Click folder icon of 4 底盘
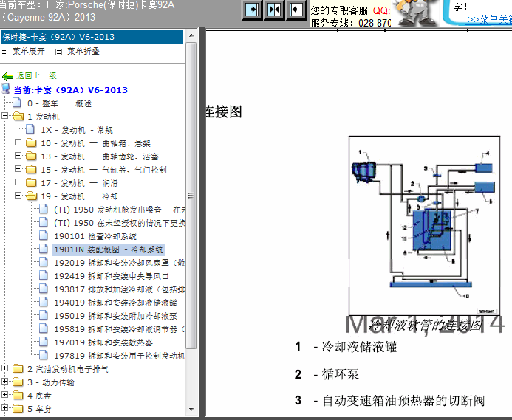The width and height of the screenshot is (512, 420). tap(18, 396)
